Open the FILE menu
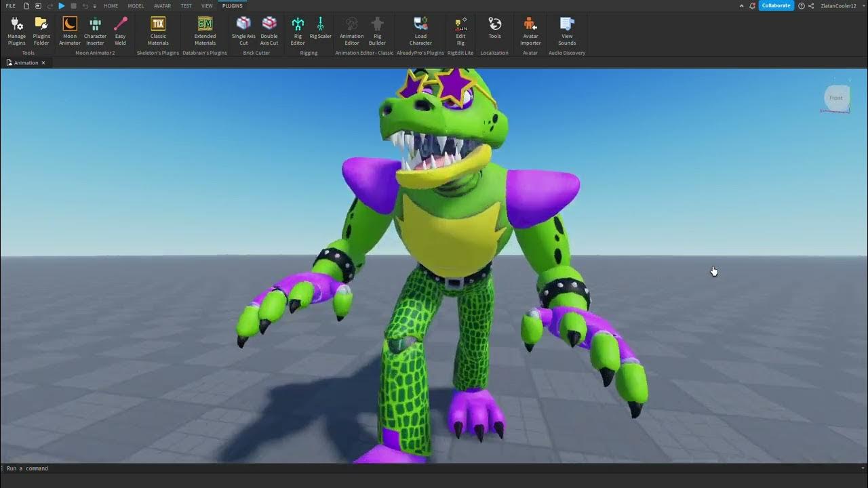Image resolution: width=868 pixels, height=488 pixels. click(x=11, y=5)
